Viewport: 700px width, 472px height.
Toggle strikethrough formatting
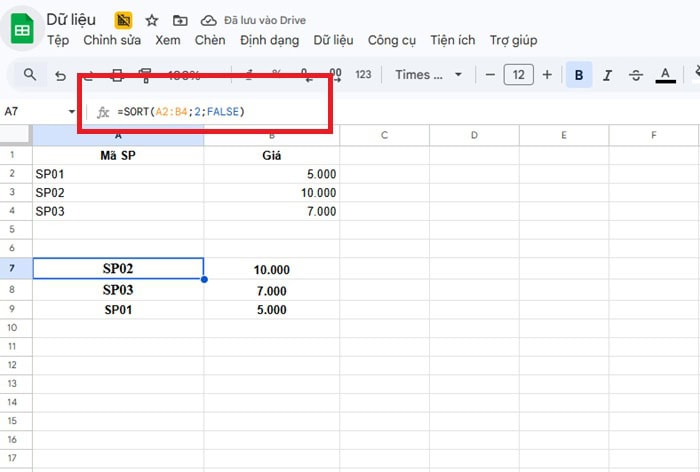click(636, 74)
